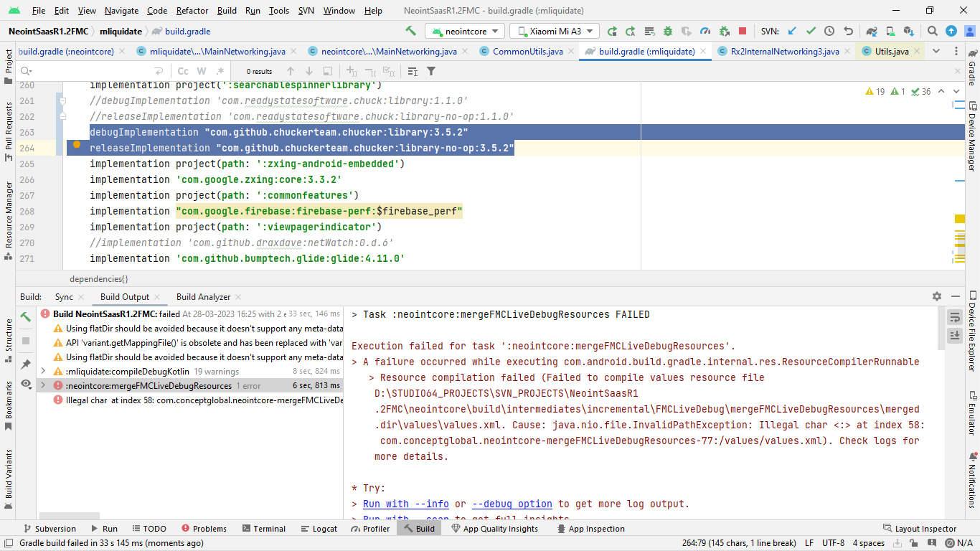This screenshot has width=980, height=551.
Task: Run the neointcore configuration with the green play icon
Action: (x=612, y=32)
